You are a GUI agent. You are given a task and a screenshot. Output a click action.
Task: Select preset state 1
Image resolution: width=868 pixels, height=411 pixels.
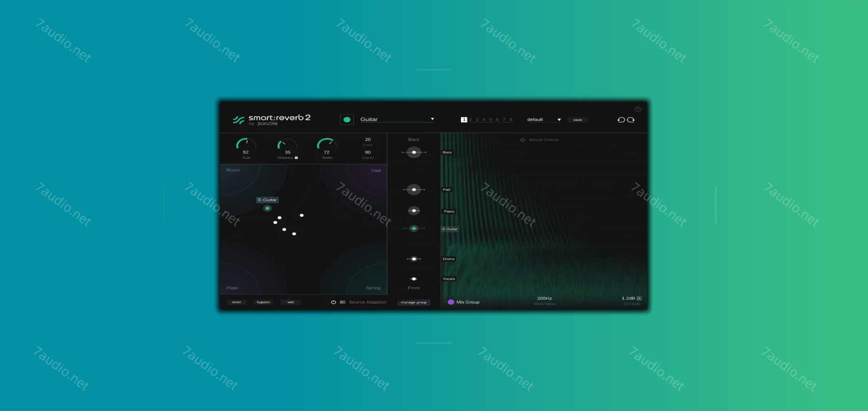point(464,120)
